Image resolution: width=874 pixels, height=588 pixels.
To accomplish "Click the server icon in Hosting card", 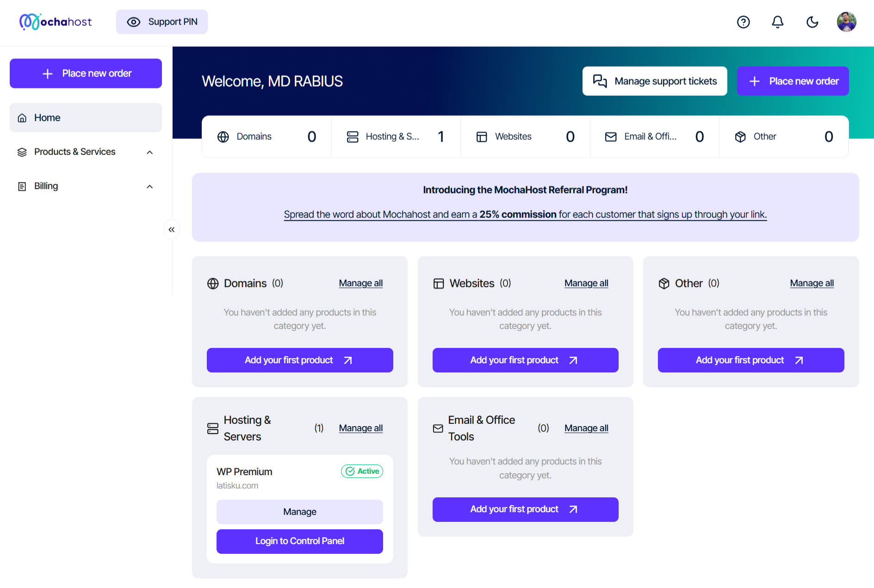I will 213,428.
